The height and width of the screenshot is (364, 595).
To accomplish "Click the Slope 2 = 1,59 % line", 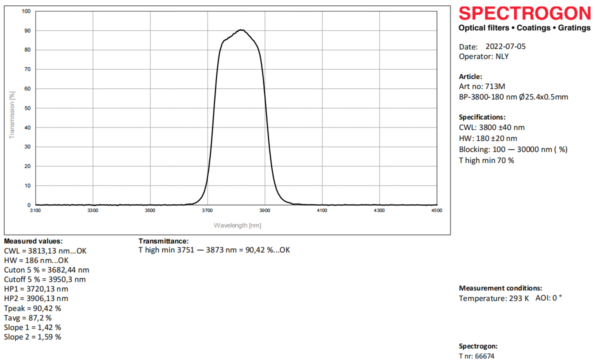I will point(32,337).
